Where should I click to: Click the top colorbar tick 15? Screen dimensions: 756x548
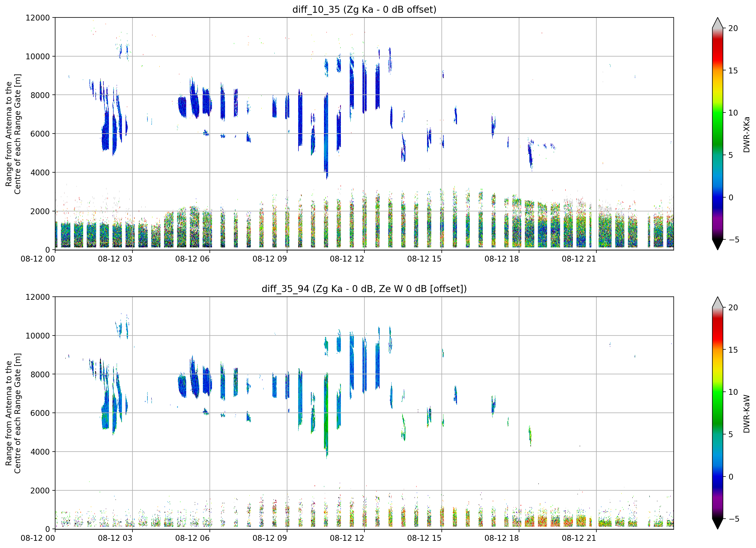[x=733, y=71]
